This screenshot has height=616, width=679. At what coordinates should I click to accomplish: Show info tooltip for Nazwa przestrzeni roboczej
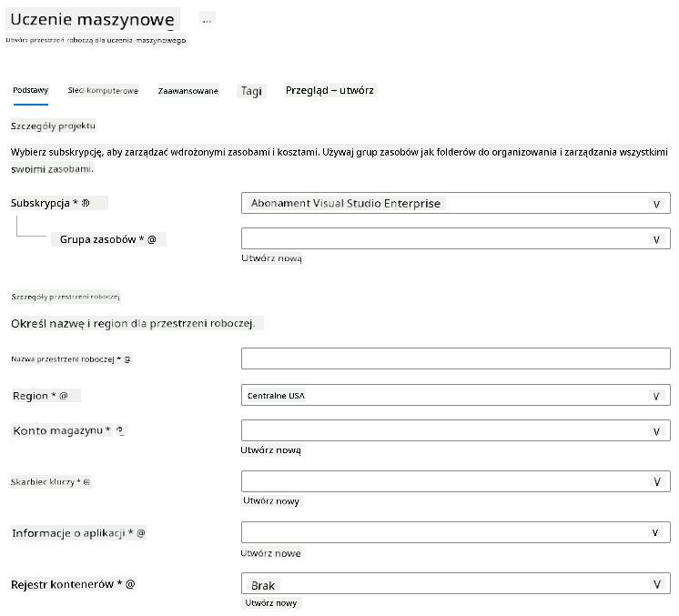pyautogui.click(x=127, y=359)
